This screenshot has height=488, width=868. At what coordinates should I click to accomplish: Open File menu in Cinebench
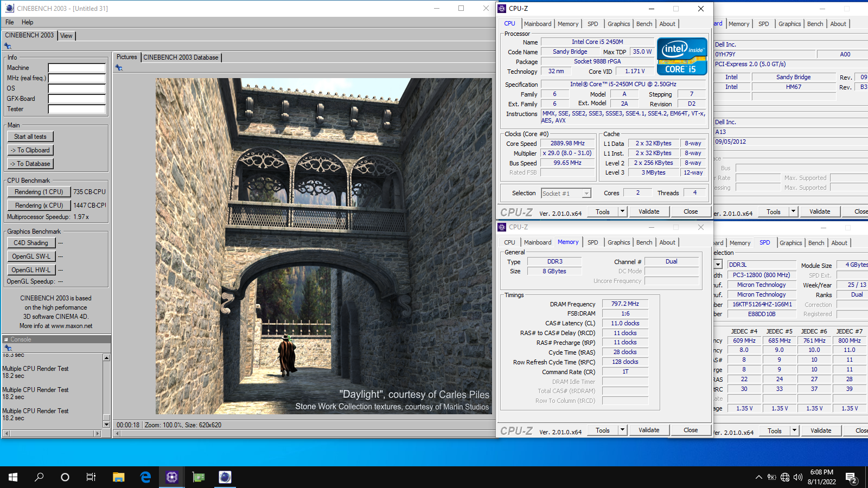tap(10, 22)
